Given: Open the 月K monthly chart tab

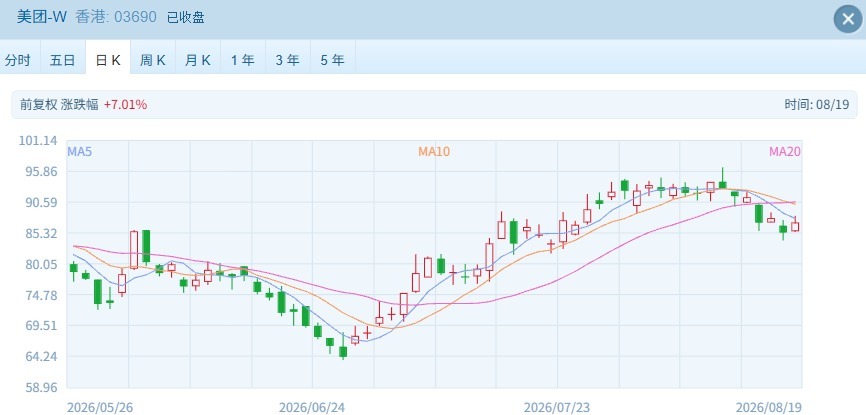Looking at the screenshot, I should pyautogui.click(x=198, y=60).
